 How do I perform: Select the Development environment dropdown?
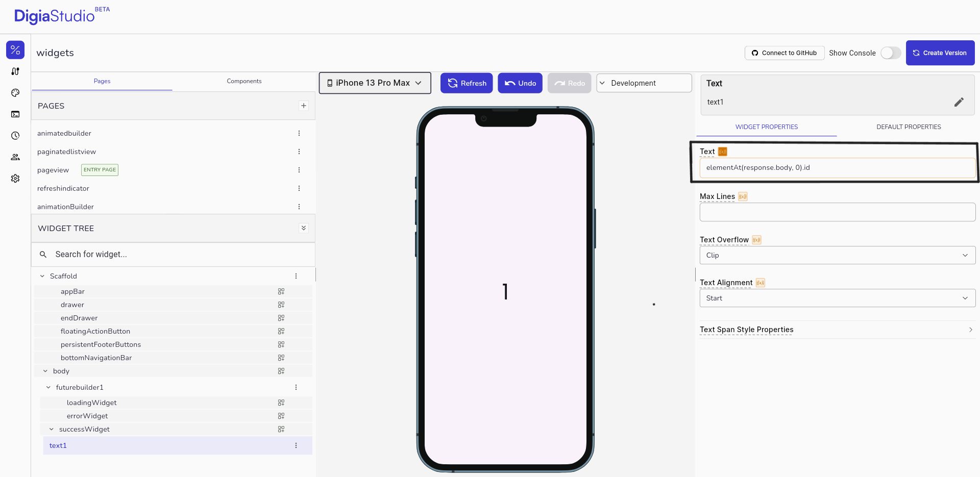coord(644,83)
